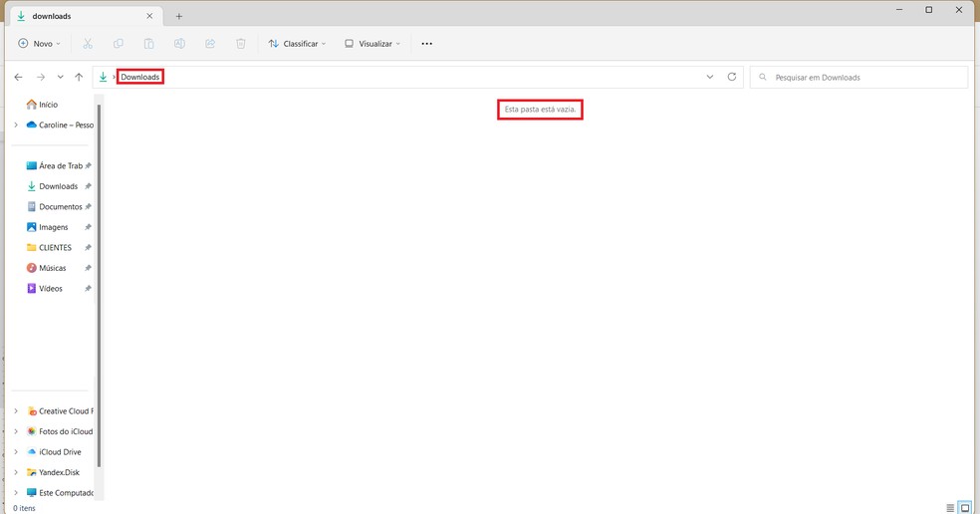Click the Pesquisar em Downloads search field
Viewport: 980px width, 514px height.
click(x=858, y=78)
